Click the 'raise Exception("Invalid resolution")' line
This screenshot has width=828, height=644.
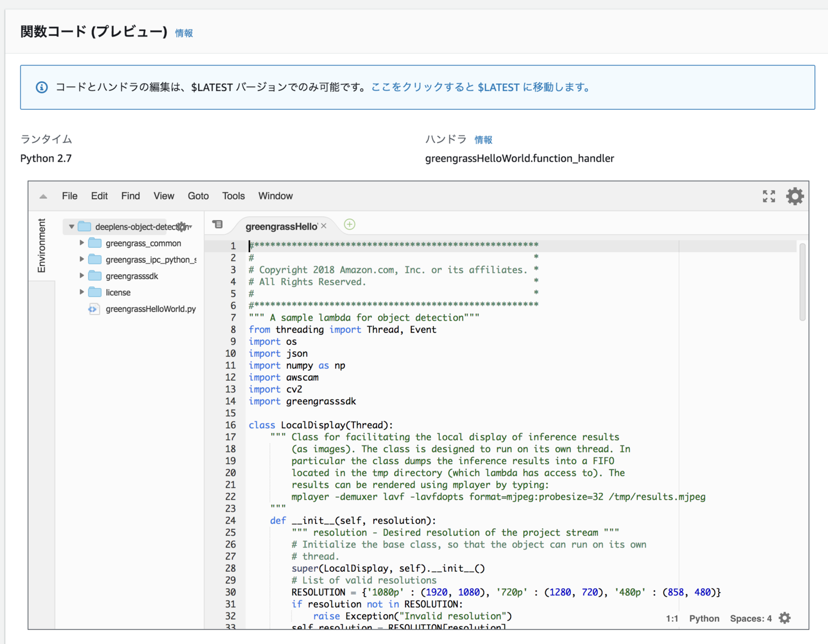412,616
